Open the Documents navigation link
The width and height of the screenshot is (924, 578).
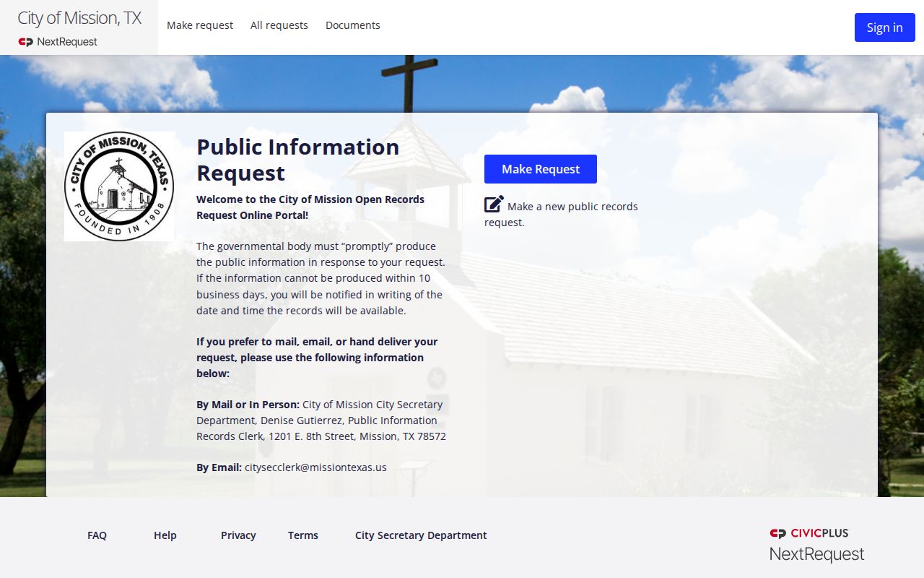pyautogui.click(x=353, y=25)
